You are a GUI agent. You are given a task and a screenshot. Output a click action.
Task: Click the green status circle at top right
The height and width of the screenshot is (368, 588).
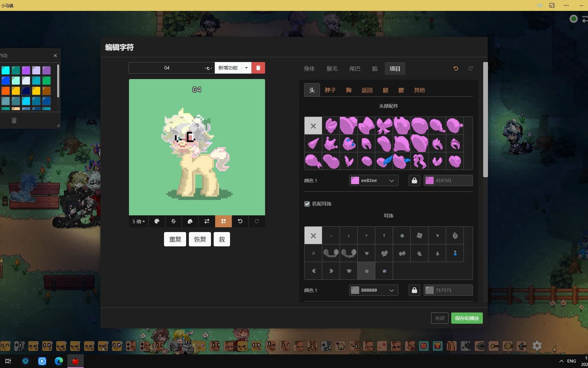pyautogui.click(x=574, y=19)
